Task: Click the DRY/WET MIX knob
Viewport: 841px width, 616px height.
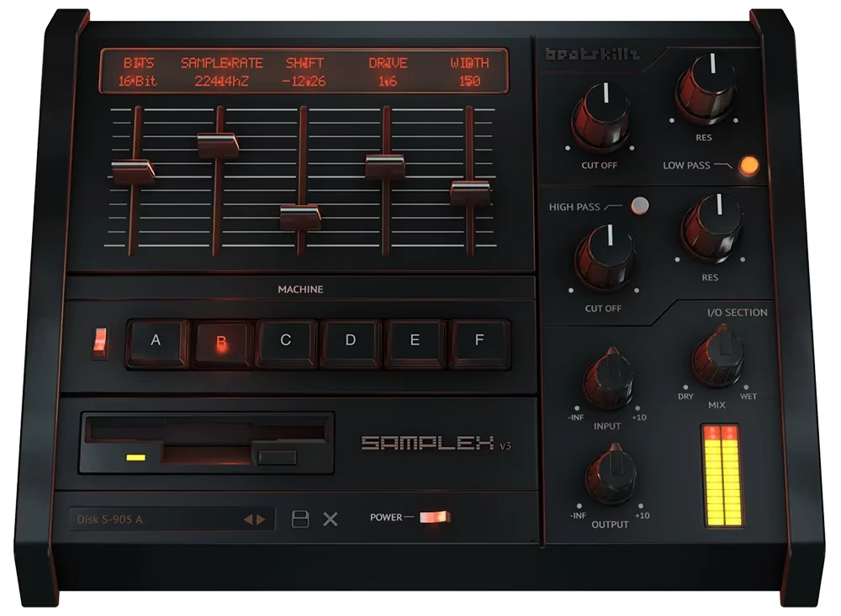Action: (718, 356)
